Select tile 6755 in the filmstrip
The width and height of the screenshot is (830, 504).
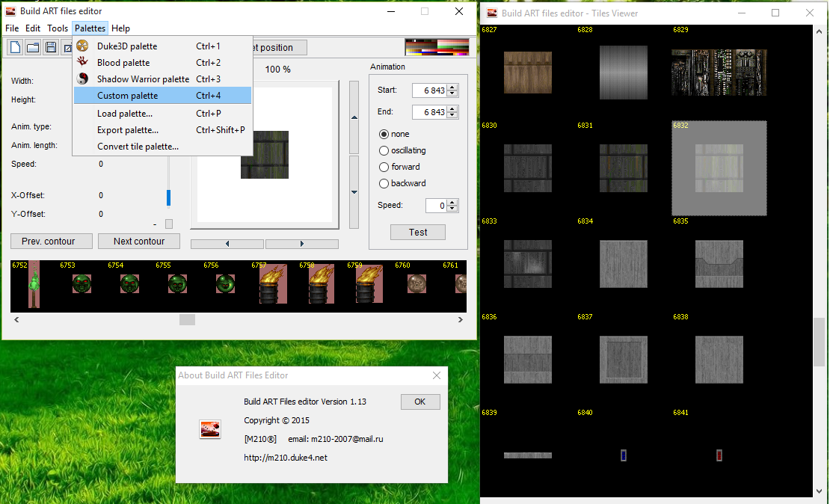(177, 283)
